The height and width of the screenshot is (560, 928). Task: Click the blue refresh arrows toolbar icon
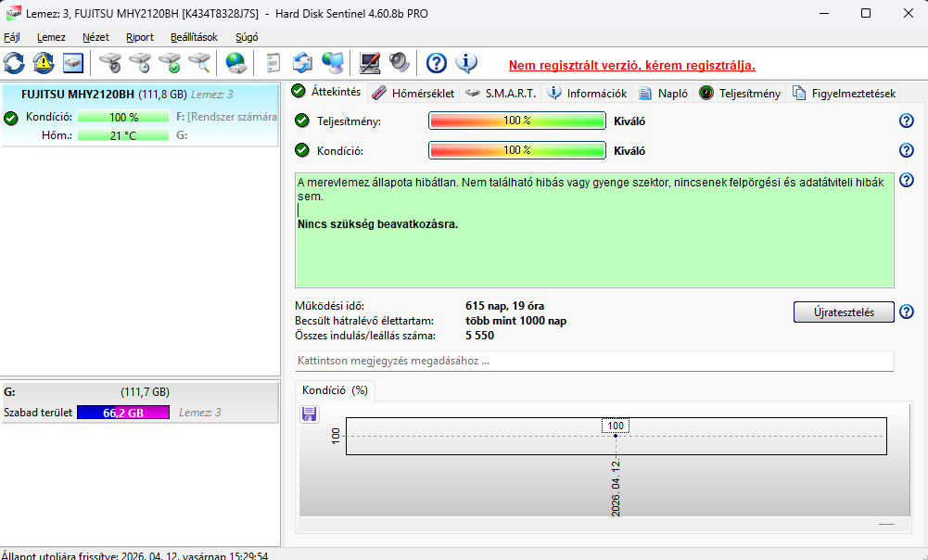point(14,63)
